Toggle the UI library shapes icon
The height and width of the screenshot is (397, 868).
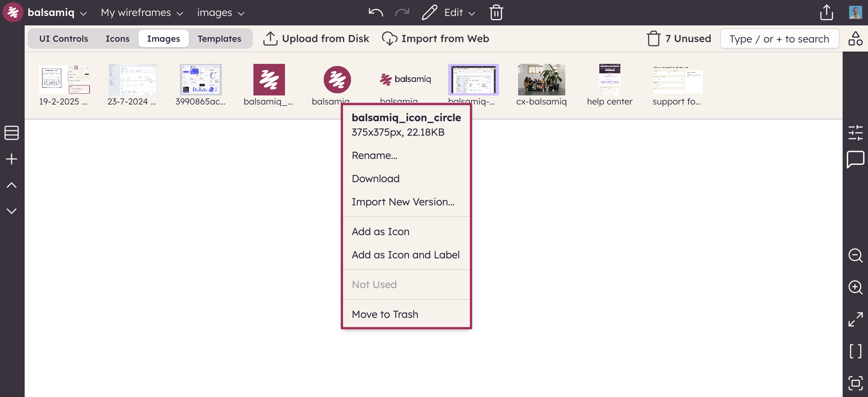pos(855,38)
